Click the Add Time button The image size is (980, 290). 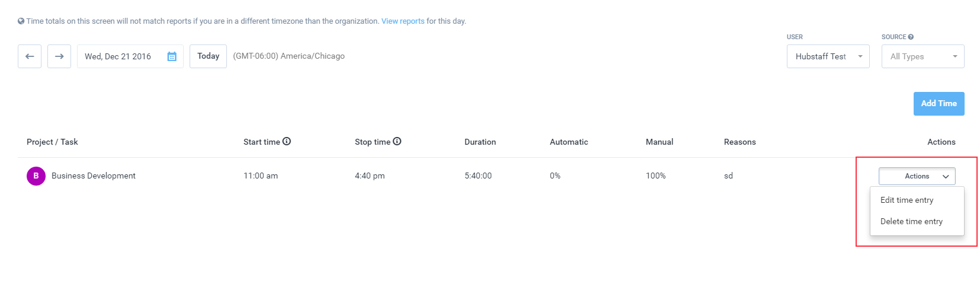939,103
